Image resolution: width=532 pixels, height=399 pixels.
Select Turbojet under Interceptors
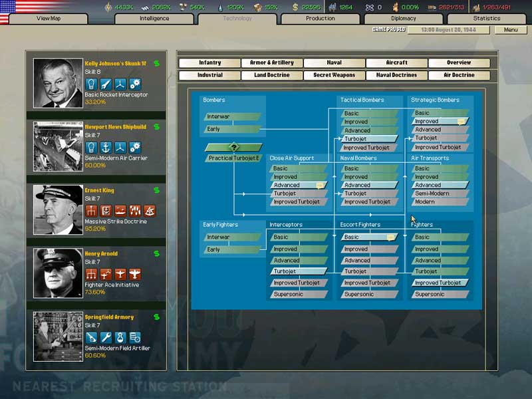coord(299,271)
